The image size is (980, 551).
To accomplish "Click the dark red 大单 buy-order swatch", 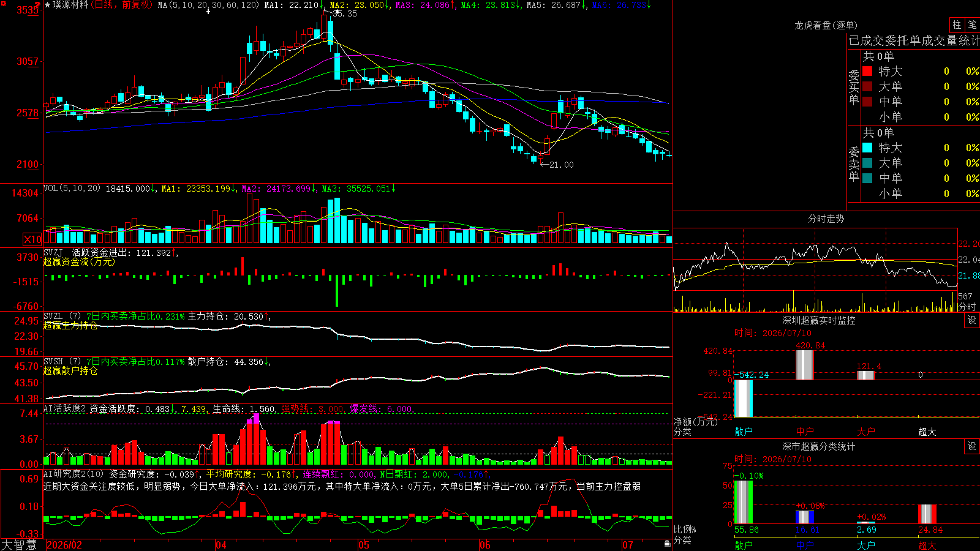I will pyautogui.click(x=867, y=86).
